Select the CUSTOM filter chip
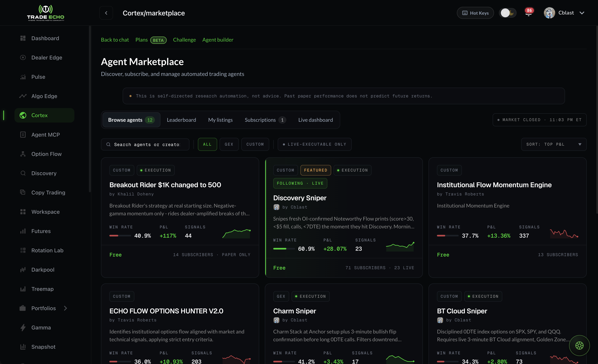This screenshot has width=598, height=364. coord(255,144)
